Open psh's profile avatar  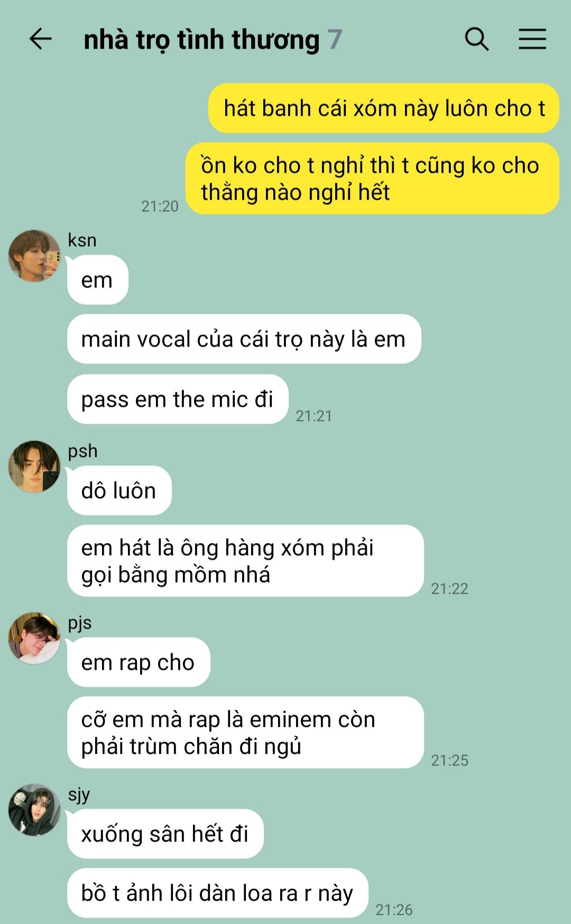[x=34, y=466]
